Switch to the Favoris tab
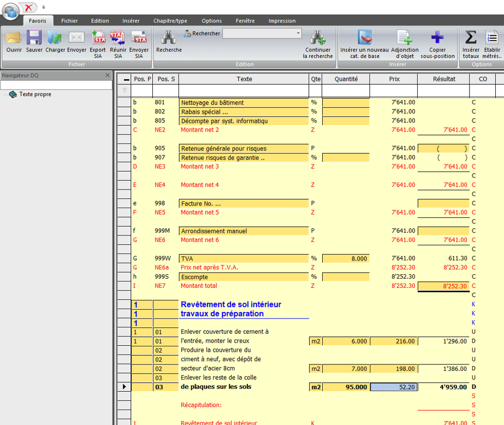This screenshot has height=425, width=504. coord(38,21)
